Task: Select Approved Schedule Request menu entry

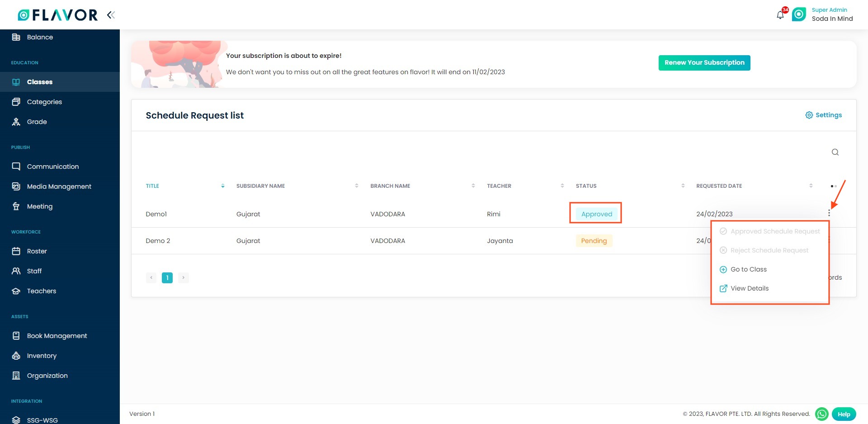Action: pyautogui.click(x=769, y=231)
